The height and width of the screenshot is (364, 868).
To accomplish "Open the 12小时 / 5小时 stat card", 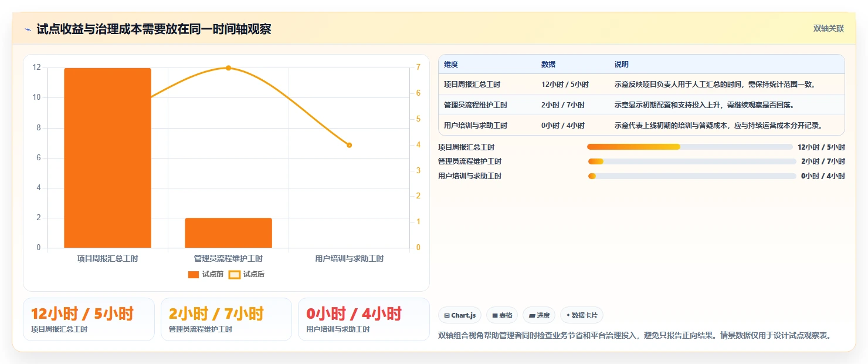I will pyautogui.click(x=89, y=319).
